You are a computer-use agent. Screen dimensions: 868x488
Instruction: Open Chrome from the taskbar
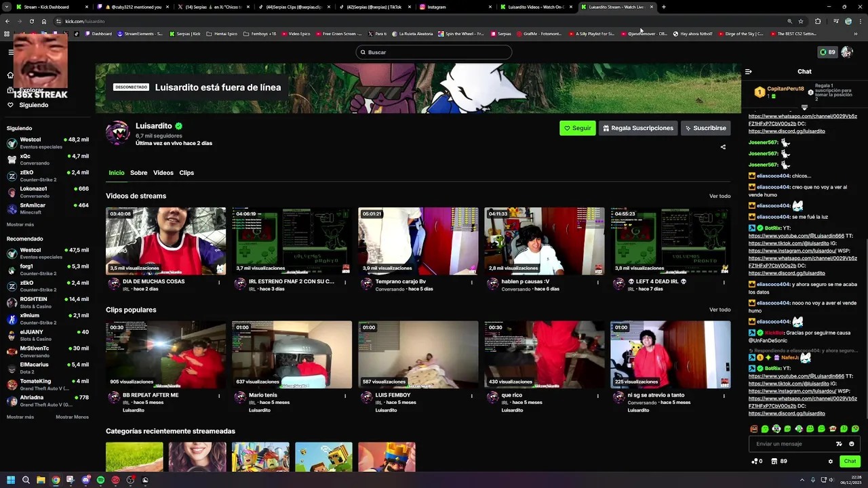point(56,480)
